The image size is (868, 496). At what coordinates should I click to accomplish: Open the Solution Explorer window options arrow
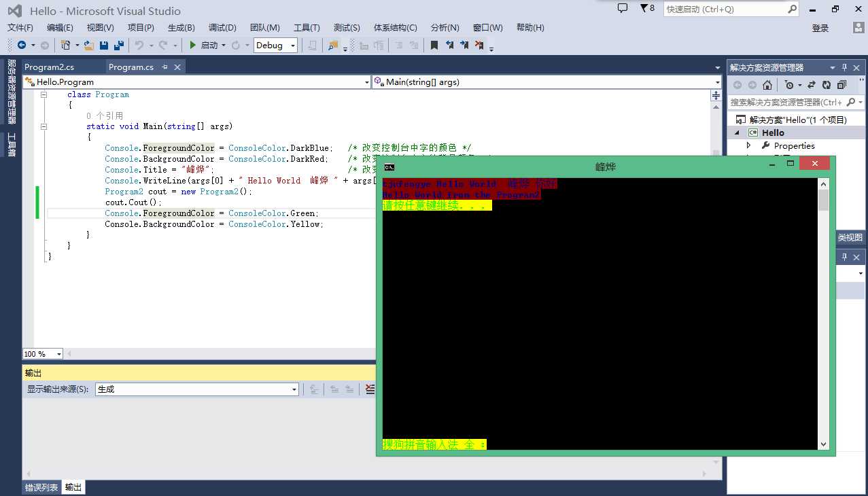833,67
